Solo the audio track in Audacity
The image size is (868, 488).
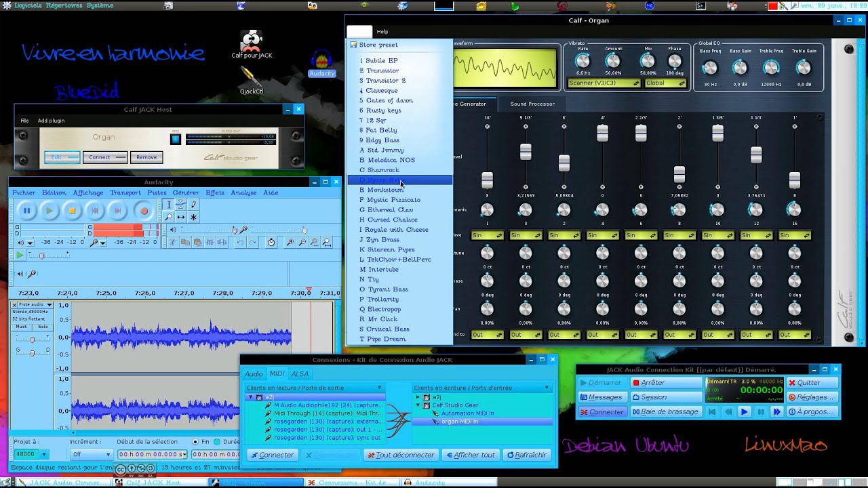click(x=43, y=327)
